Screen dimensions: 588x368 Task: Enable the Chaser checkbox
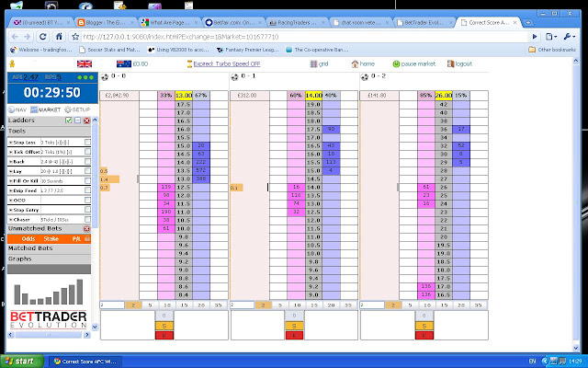pyautogui.click(x=87, y=219)
